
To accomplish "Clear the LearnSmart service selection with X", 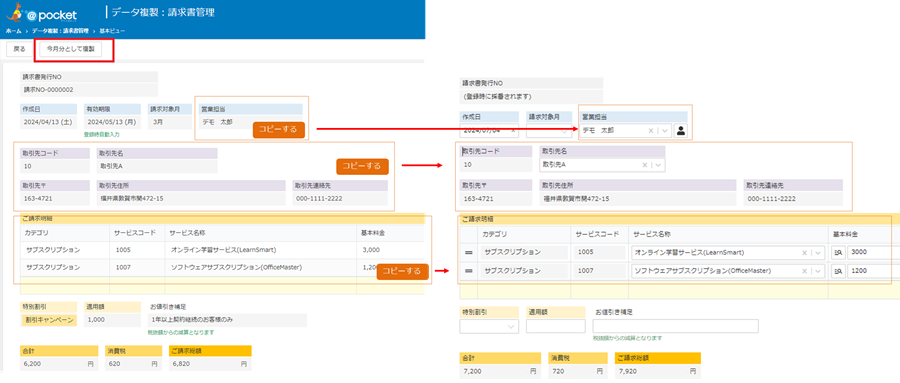I will pos(804,252).
